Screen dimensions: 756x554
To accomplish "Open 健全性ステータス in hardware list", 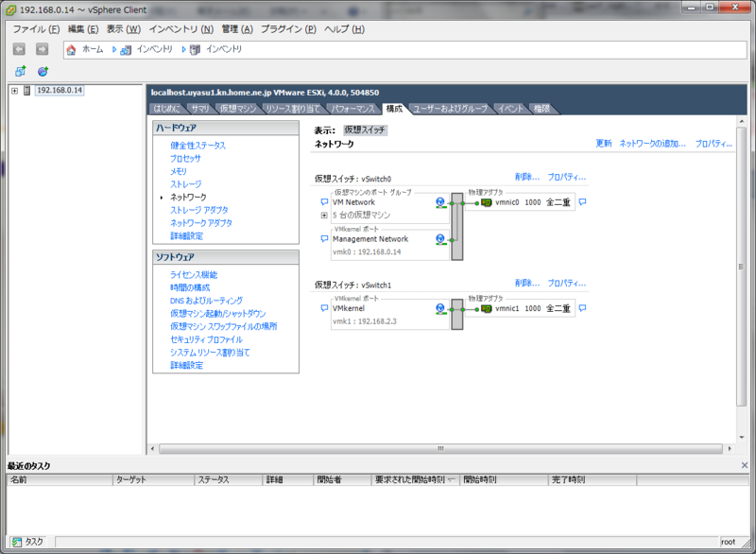I will point(198,146).
